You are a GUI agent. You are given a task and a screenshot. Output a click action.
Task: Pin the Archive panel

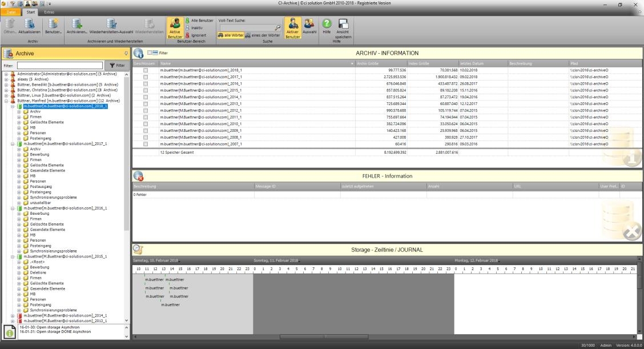126,54
